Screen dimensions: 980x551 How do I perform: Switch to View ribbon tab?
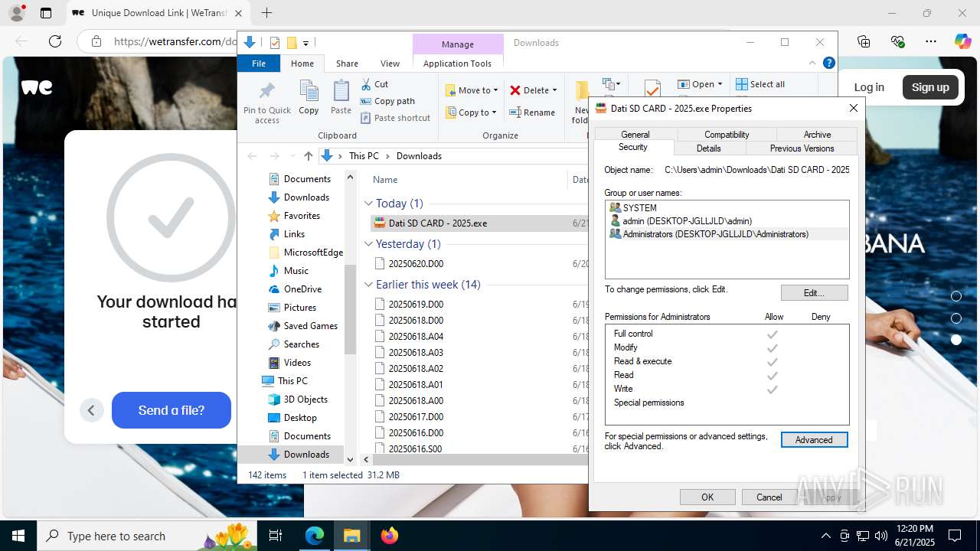(390, 64)
